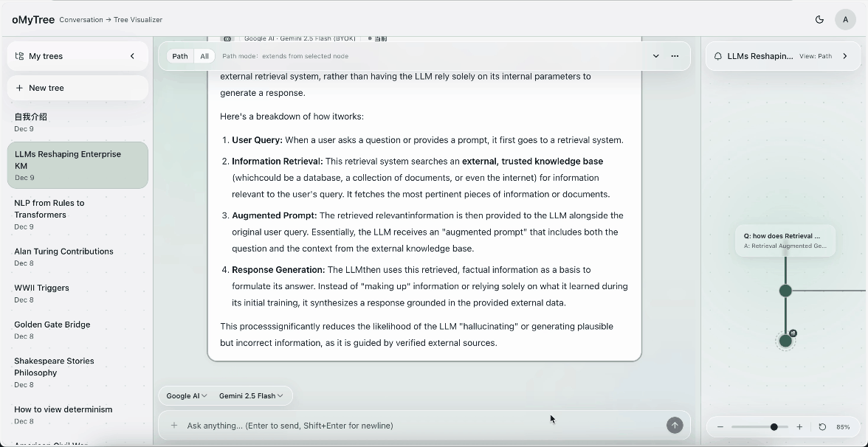This screenshot has height=447, width=868.
Task: Select the Conversation breadcrumb
Action: point(81,20)
